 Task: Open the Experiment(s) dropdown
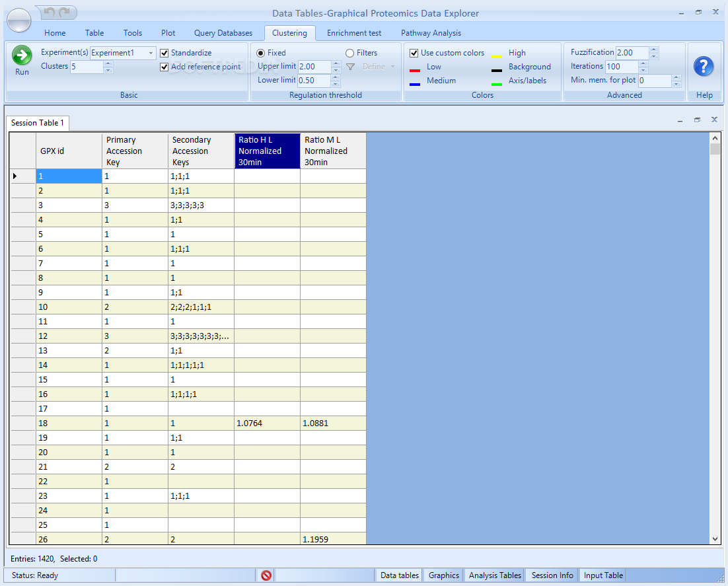(151, 53)
